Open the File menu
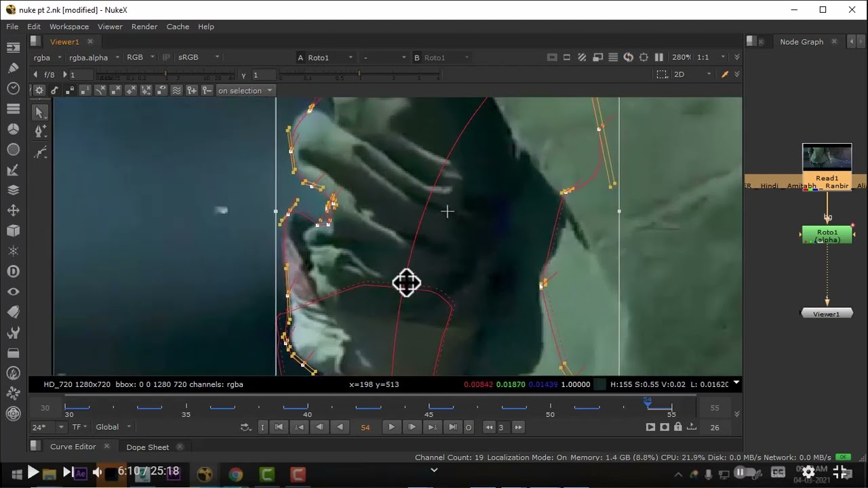The image size is (868, 488). click(12, 26)
